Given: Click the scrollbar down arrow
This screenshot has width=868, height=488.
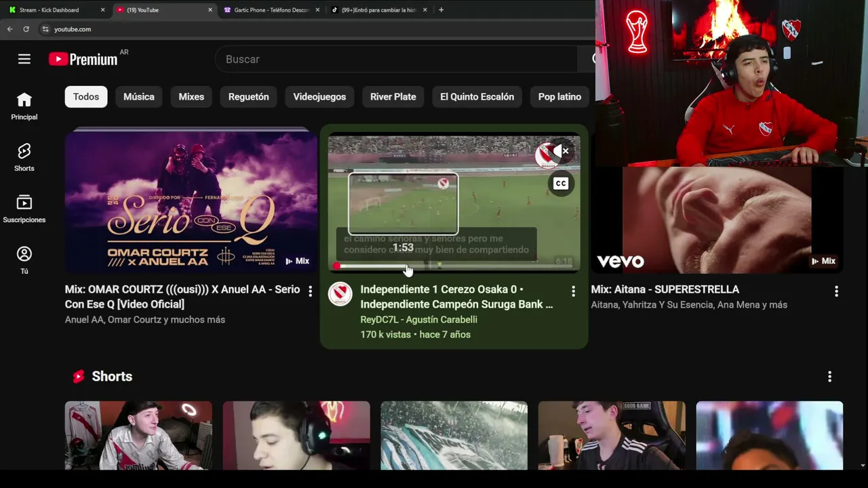Looking at the screenshot, I should [863, 466].
